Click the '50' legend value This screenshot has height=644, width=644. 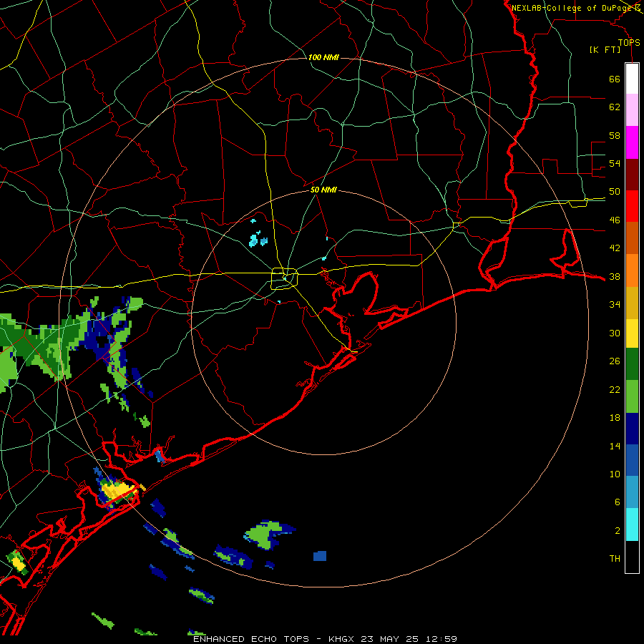point(615,192)
